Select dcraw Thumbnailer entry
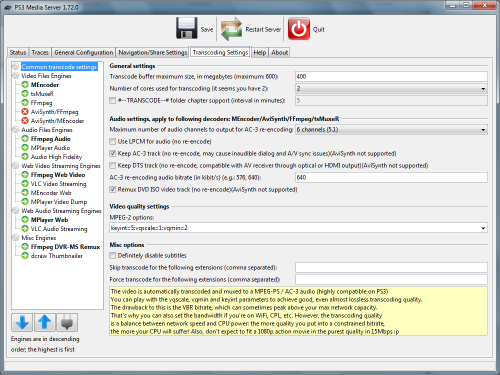The width and height of the screenshot is (500, 375). (x=57, y=256)
